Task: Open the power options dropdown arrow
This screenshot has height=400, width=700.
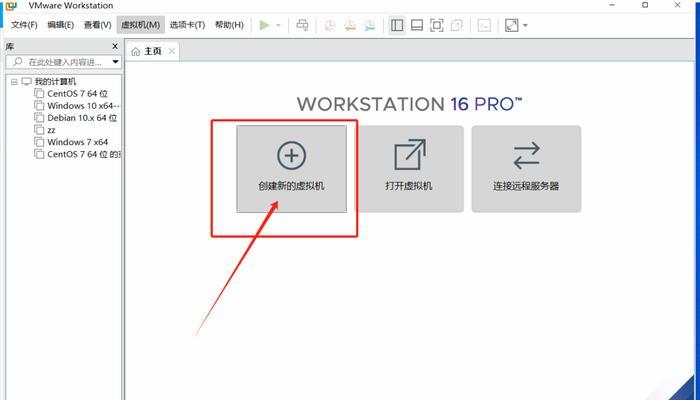Action: click(x=278, y=25)
